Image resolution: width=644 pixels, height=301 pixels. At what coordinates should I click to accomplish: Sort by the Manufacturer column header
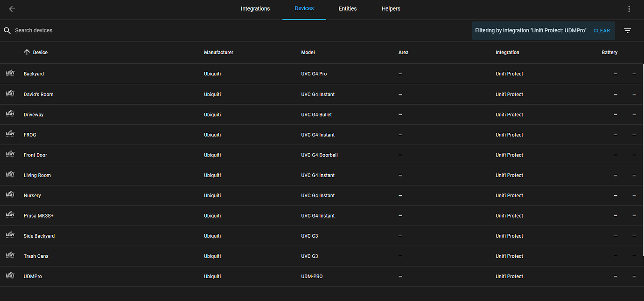point(218,52)
